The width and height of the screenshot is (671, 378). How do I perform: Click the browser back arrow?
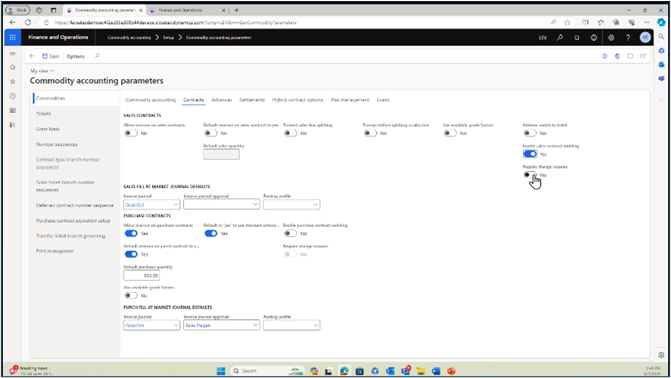click(x=12, y=22)
